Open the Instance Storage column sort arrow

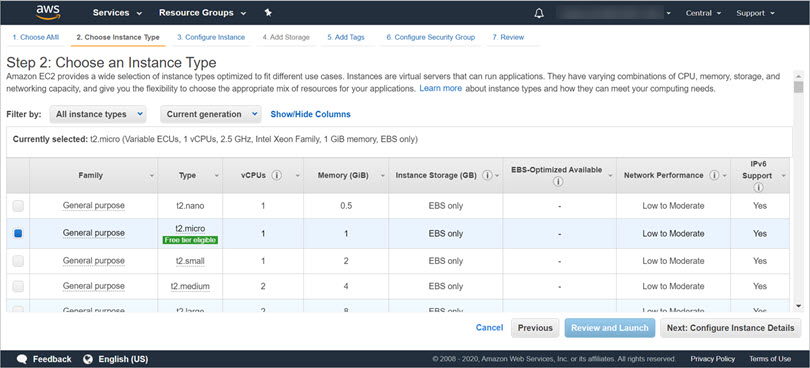pos(496,176)
